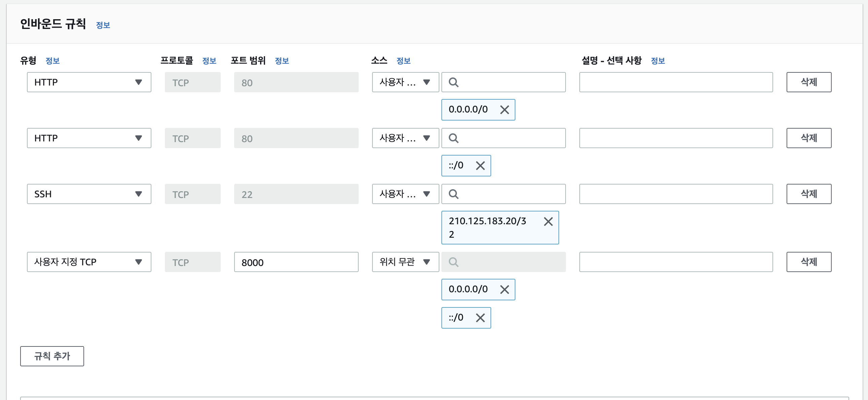This screenshot has height=400, width=868.
Task: Open the first HTTP type dropdown
Action: tap(89, 82)
